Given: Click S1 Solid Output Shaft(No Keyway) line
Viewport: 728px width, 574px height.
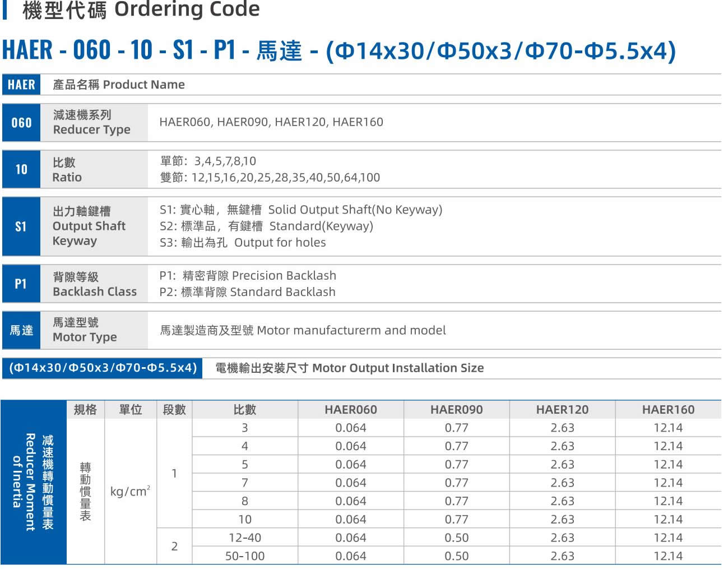Looking at the screenshot, I should click(x=301, y=210).
